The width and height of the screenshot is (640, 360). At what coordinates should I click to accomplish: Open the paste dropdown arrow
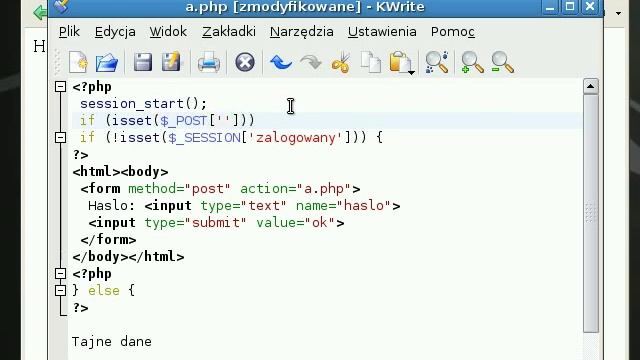click(411, 73)
